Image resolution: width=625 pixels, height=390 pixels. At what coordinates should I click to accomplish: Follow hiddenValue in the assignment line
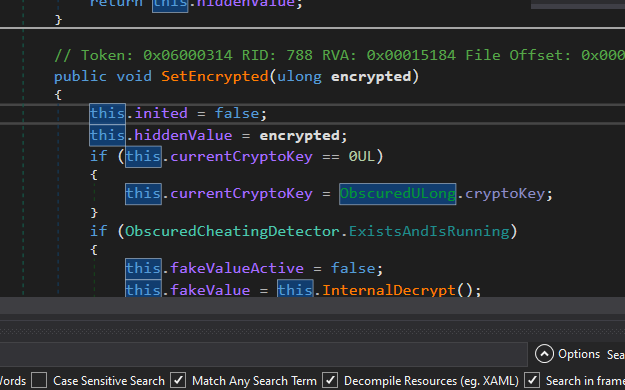point(183,135)
